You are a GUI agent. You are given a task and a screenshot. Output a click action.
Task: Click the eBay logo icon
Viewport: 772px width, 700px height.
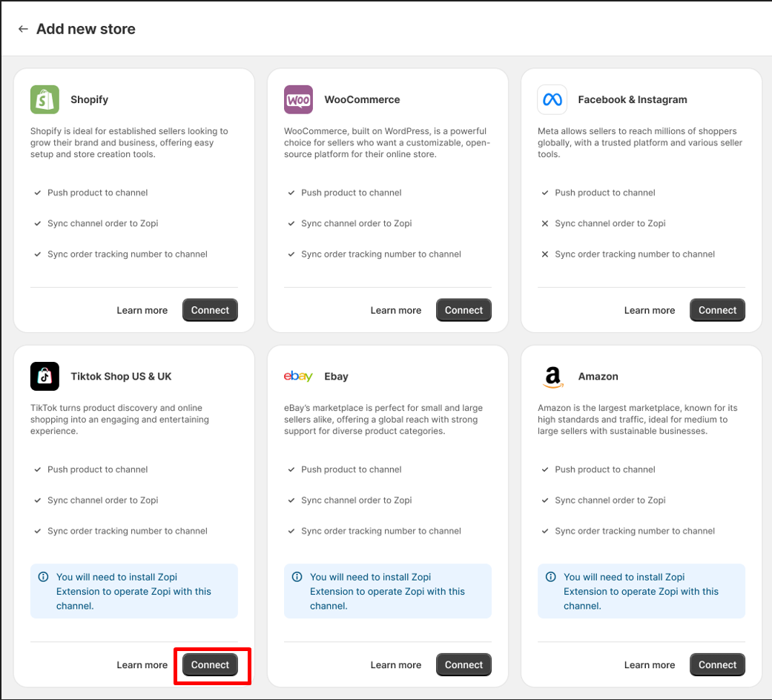point(298,376)
